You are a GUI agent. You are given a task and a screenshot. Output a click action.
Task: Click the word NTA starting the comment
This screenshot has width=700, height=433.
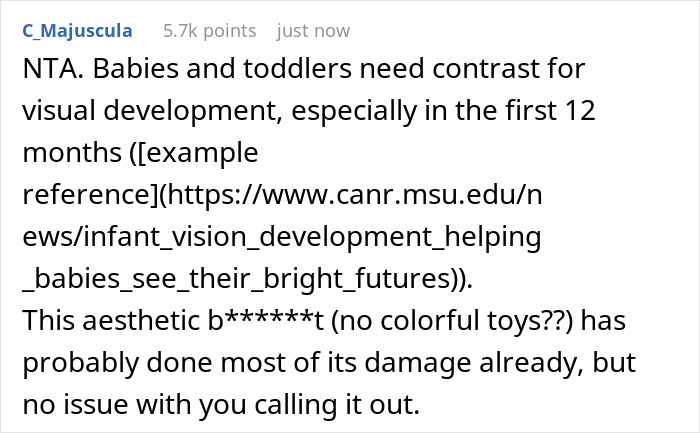pyautogui.click(x=49, y=72)
